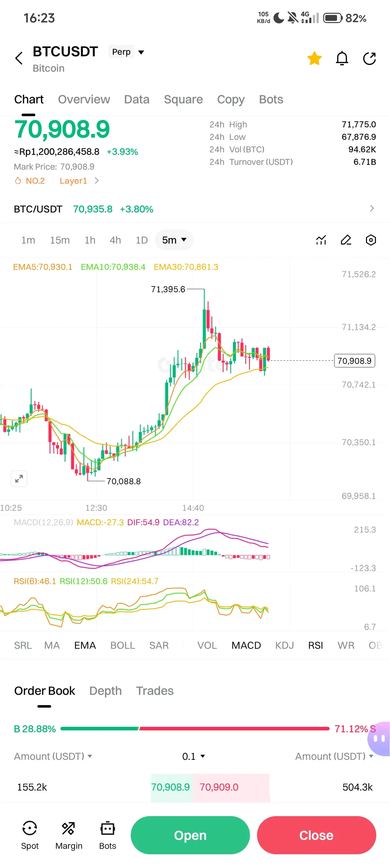This screenshot has height=868, width=390.
Task: Select the 4h timeframe
Action: [x=115, y=240]
